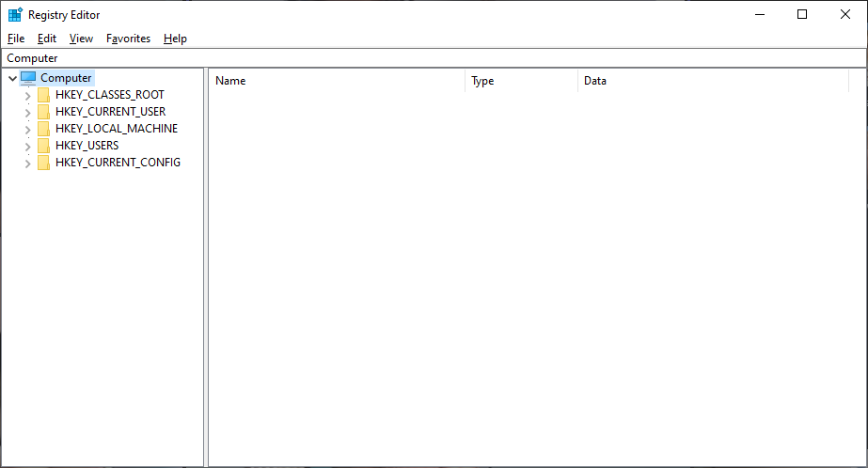
Task: Click the HKEY_CURRENT_USER folder icon
Action: click(44, 112)
